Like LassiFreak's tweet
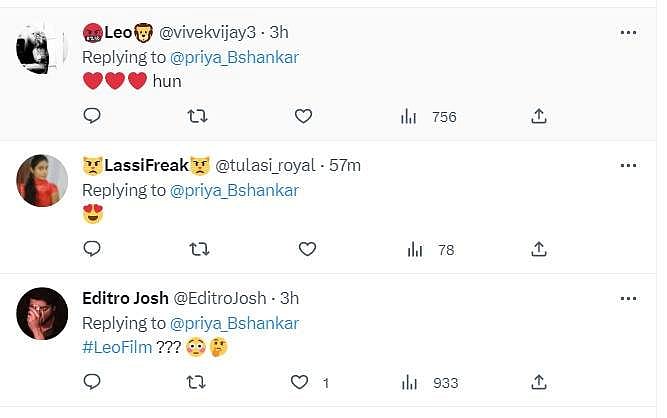 click(x=308, y=249)
